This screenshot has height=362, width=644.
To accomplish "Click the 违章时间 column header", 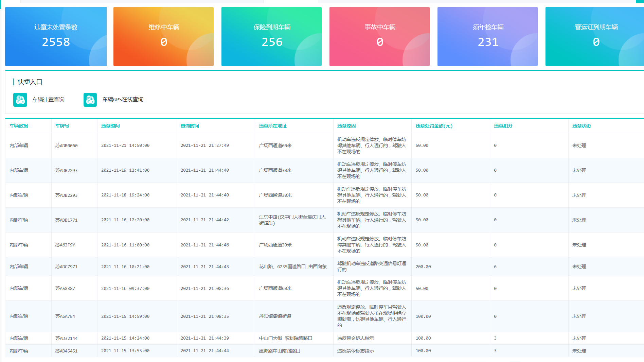I will point(110,126).
